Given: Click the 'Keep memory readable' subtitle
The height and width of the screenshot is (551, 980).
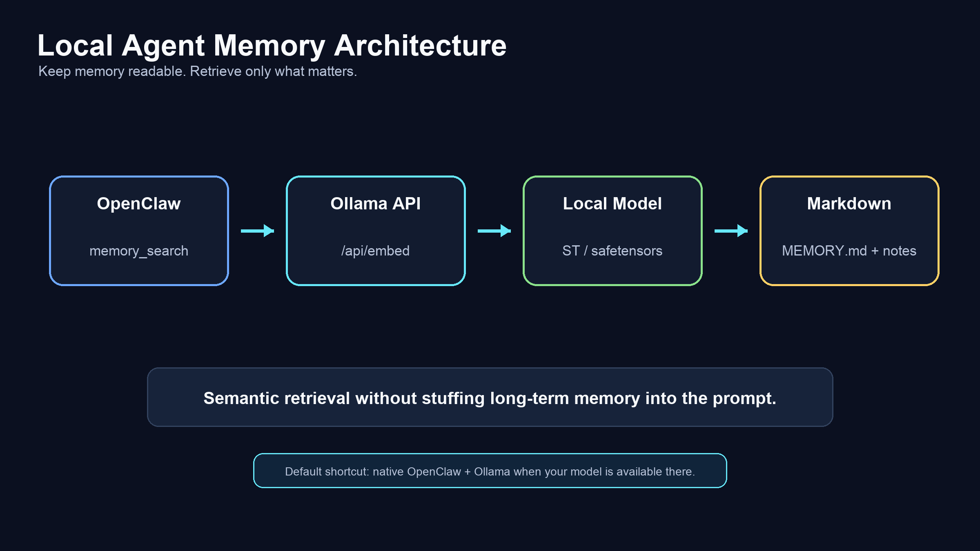Looking at the screenshot, I should (198, 71).
